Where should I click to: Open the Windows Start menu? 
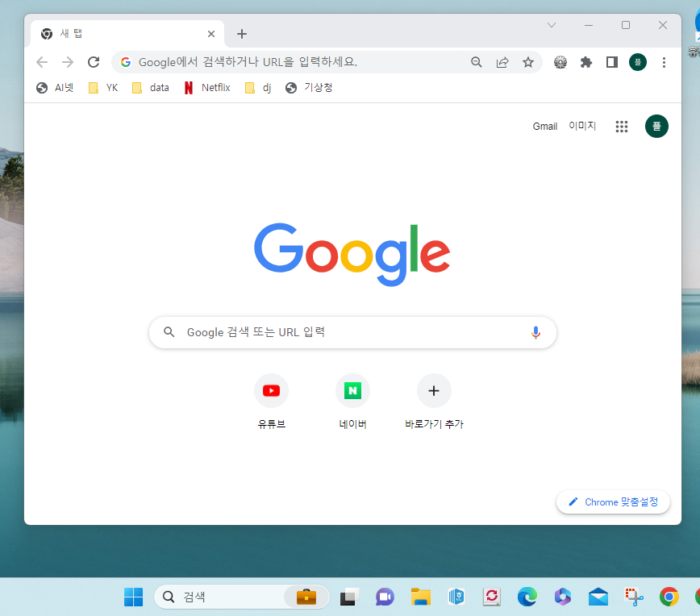[134, 597]
